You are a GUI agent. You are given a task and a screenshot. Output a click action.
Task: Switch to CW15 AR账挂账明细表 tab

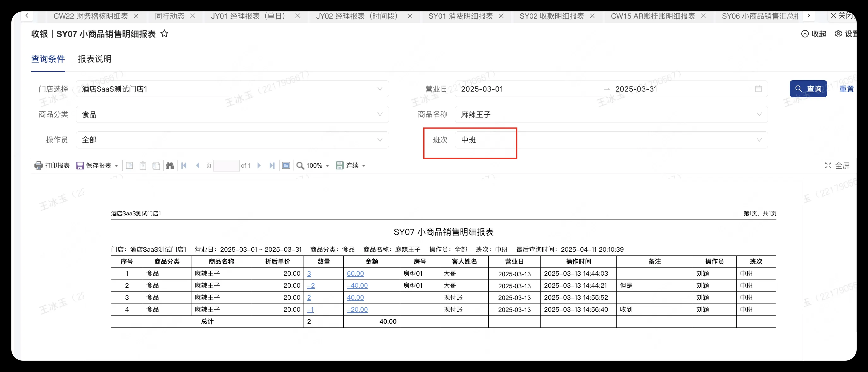(x=653, y=16)
